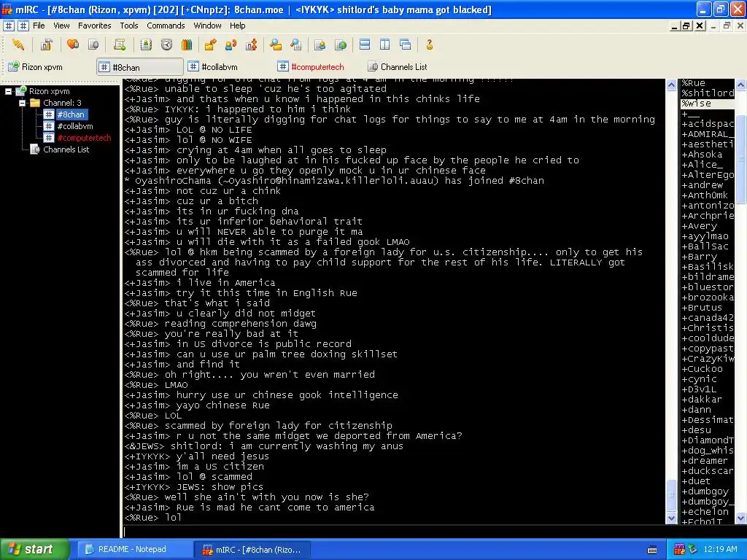747x560 pixels.
Task: Cascade windows using toolbar icon
Action: pyautogui.click(x=406, y=44)
